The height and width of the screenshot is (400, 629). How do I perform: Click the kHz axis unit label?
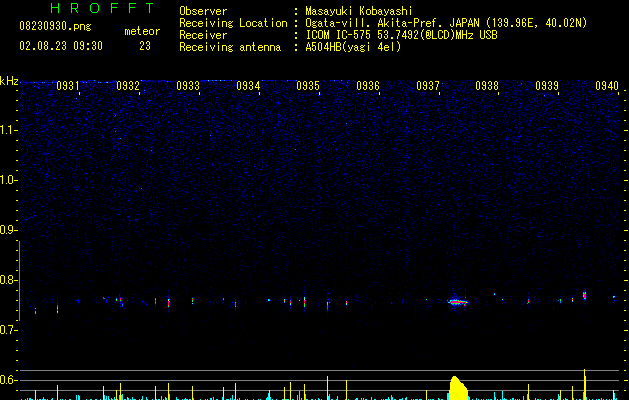coord(9,81)
